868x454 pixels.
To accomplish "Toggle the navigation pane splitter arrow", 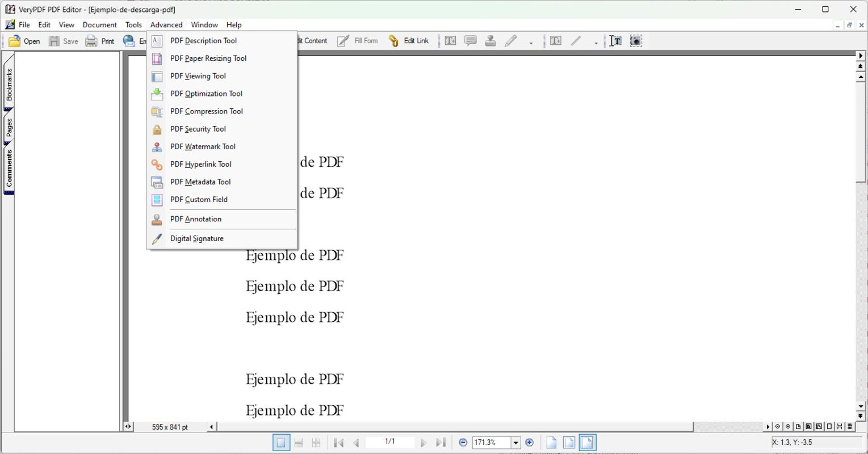I will [128, 427].
